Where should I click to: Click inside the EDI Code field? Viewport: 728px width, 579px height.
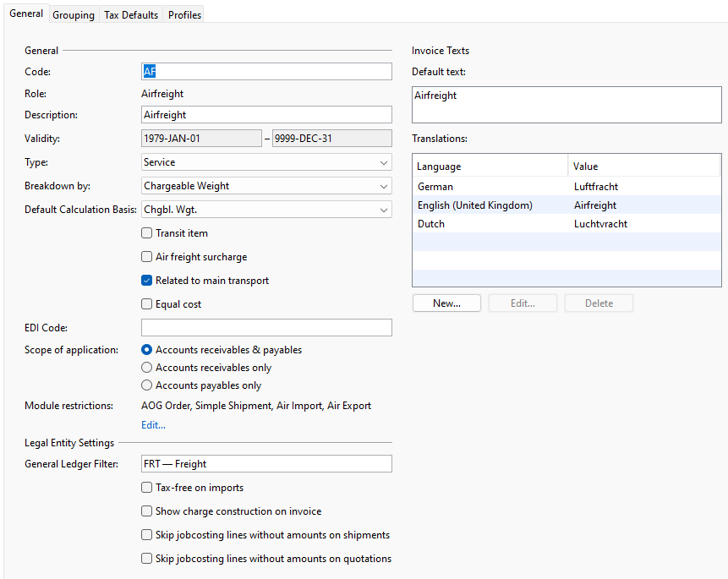click(x=266, y=327)
